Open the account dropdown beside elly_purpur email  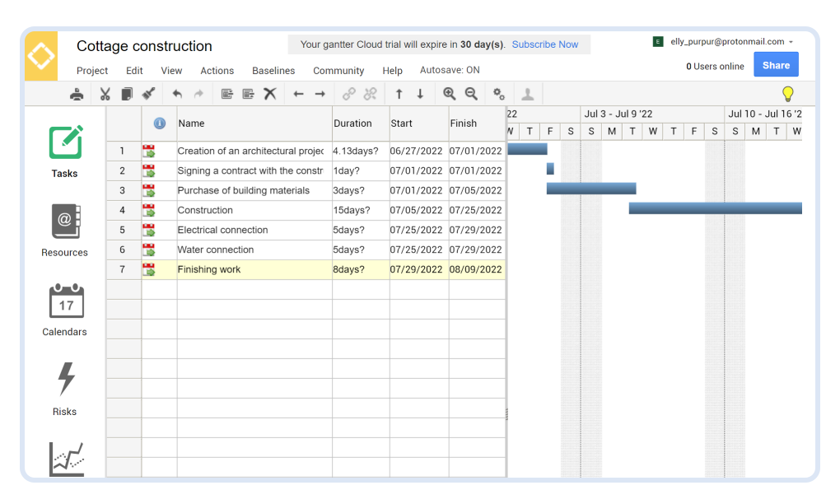(791, 42)
